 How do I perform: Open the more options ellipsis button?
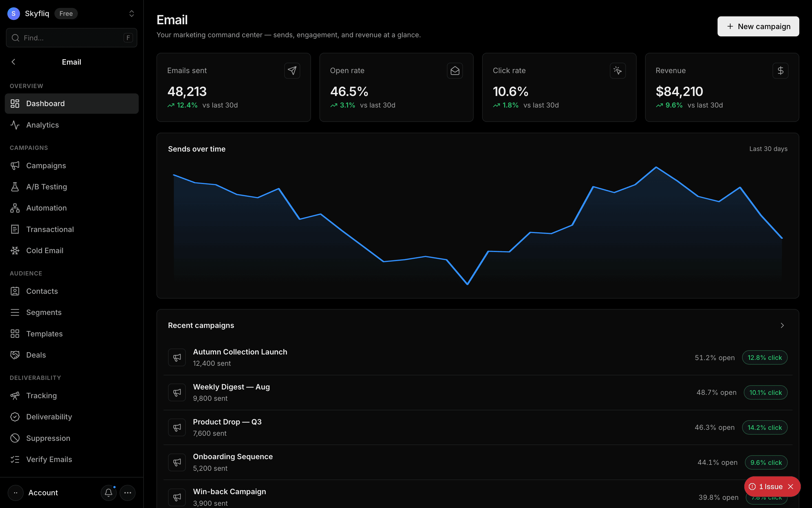pyautogui.click(x=127, y=493)
